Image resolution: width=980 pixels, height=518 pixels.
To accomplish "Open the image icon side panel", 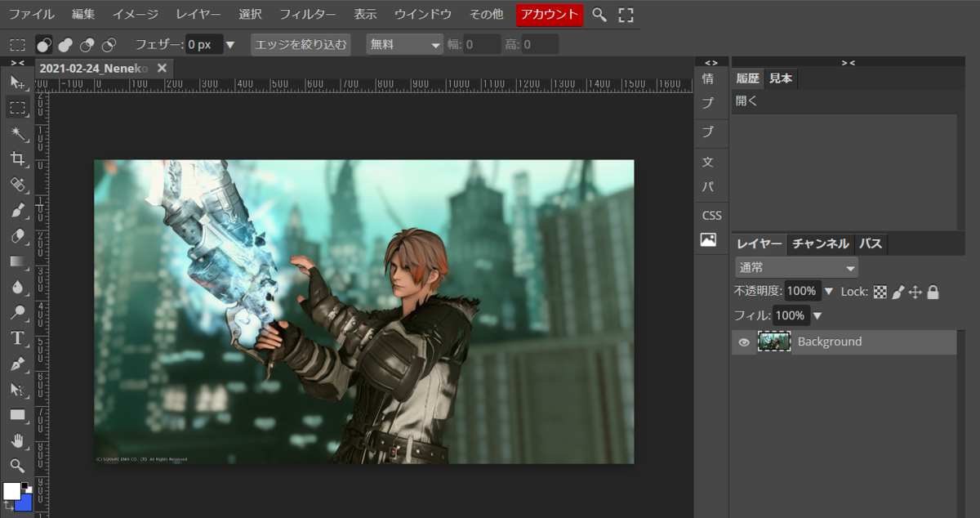I will [x=708, y=240].
